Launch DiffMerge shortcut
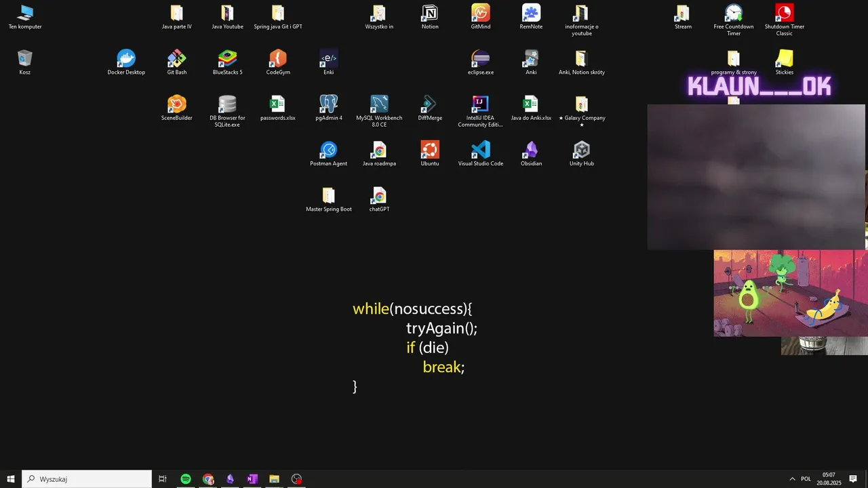 click(x=430, y=108)
